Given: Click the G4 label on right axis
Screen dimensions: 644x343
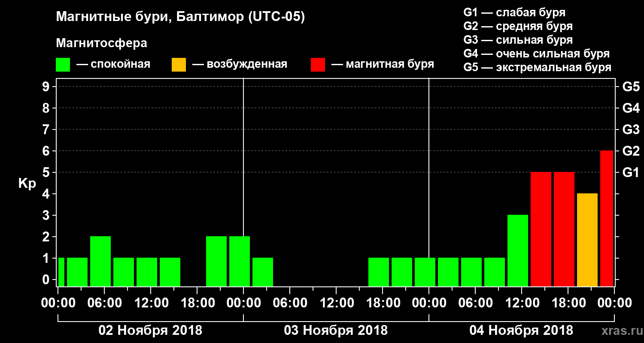Looking at the screenshot, I should (x=631, y=108).
